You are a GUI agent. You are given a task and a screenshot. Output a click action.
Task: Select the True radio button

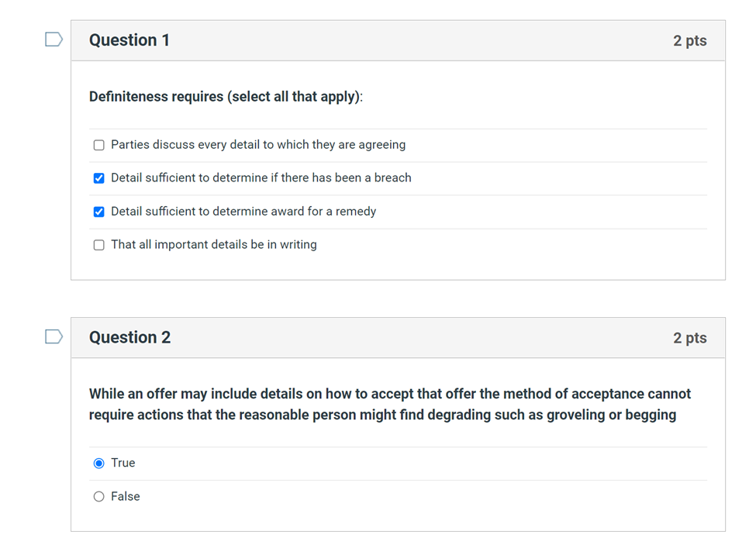click(98, 463)
